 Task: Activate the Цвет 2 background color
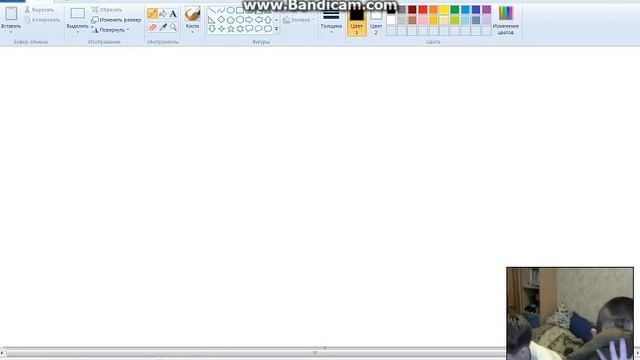pyautogui.click(x=376, y=22)
